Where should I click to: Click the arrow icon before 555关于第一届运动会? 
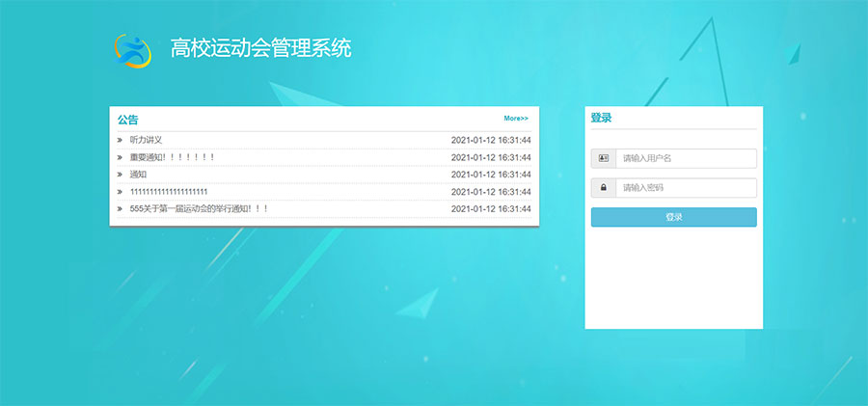(x=120, y=208)
